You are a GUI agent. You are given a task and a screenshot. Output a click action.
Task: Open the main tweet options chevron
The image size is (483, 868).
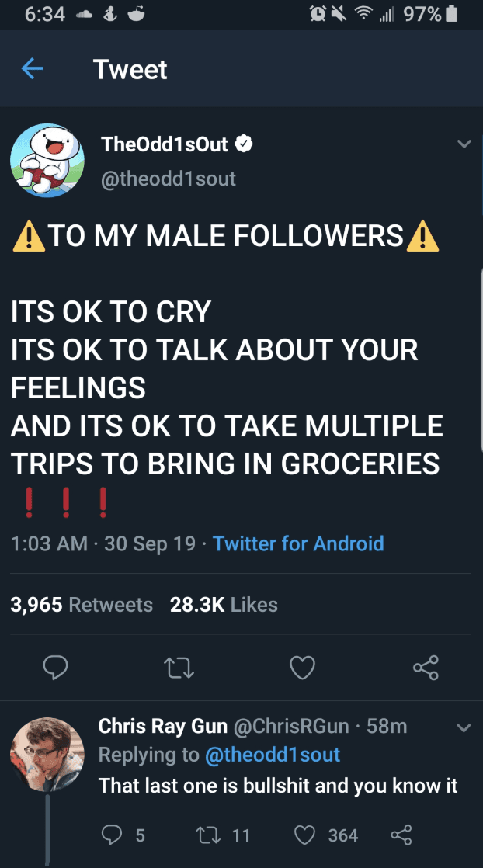click(x=464, y=144)
